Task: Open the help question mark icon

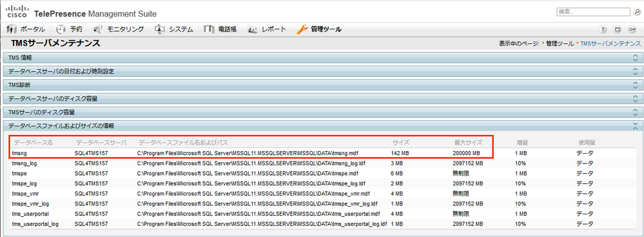Action: coord(603,30)
